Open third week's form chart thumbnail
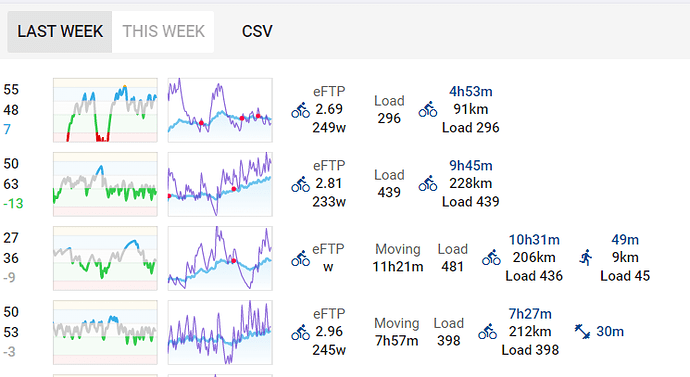Image resolution: width=690 pixels, height=377 pixels. point(105,259)
